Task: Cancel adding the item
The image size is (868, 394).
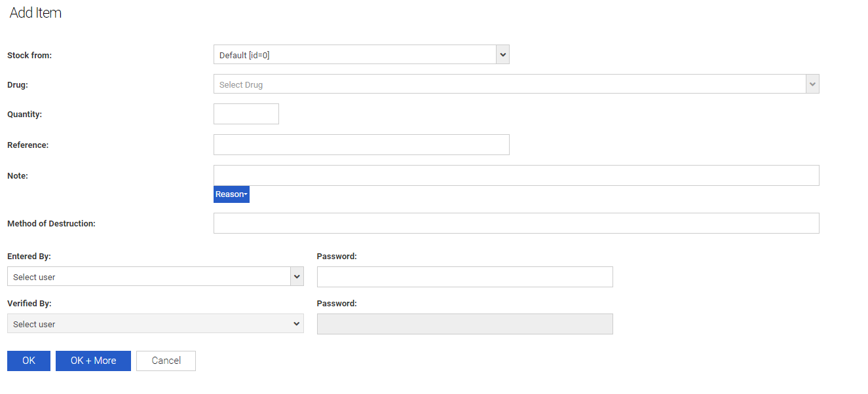Action: [166, 361]
